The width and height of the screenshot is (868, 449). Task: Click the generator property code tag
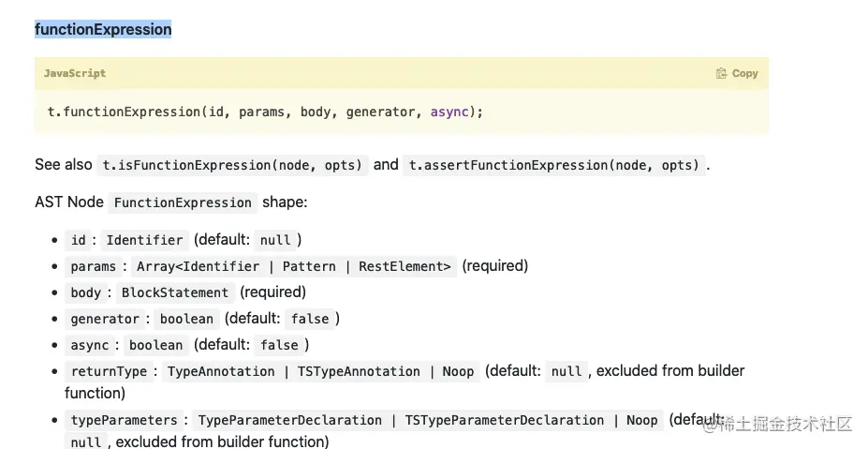pos(105,319)
